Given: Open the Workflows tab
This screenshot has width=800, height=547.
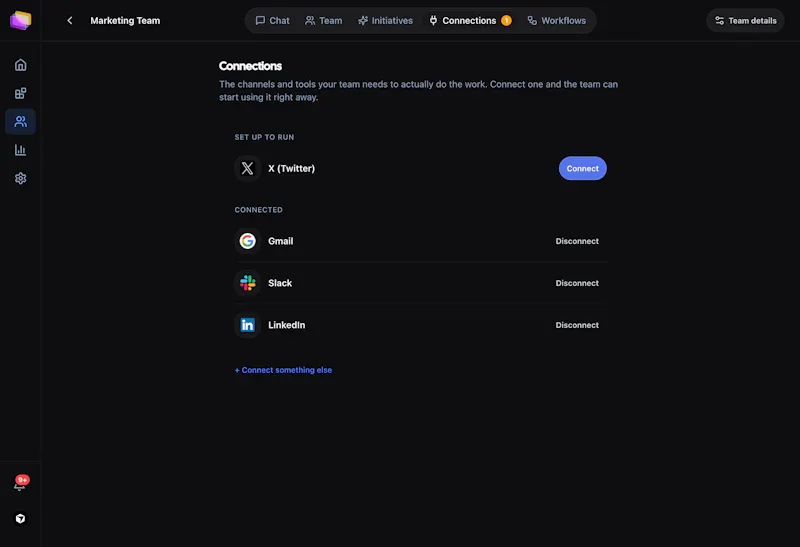Looking at the screenshot, I should [x=557, y=20].
